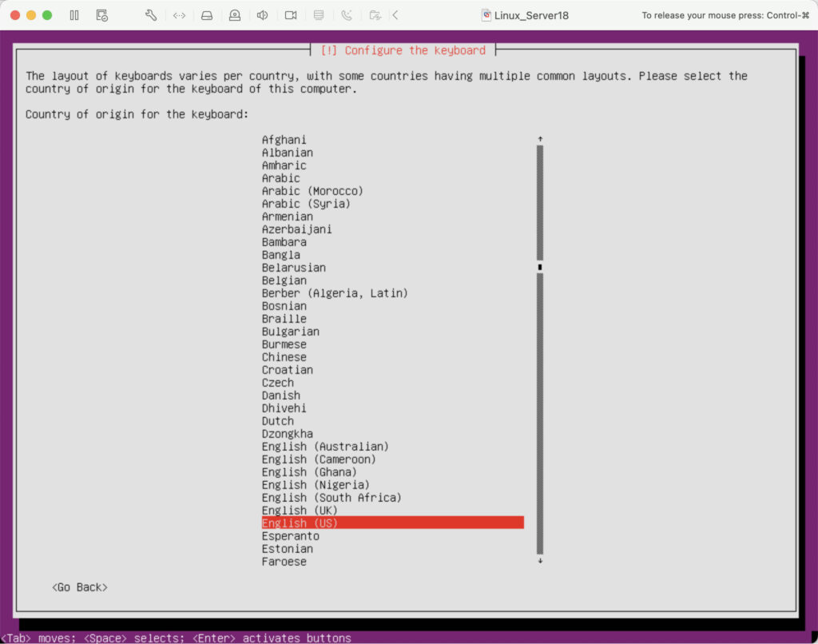Click the Linux_Server18 title document icon
The image size is (818, 644).
(486, 15)
